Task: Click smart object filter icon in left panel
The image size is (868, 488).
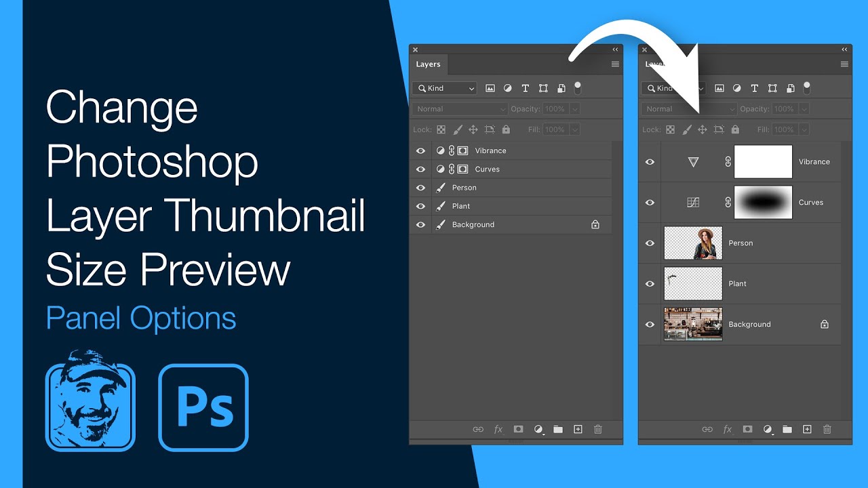Action: point(561,88)
